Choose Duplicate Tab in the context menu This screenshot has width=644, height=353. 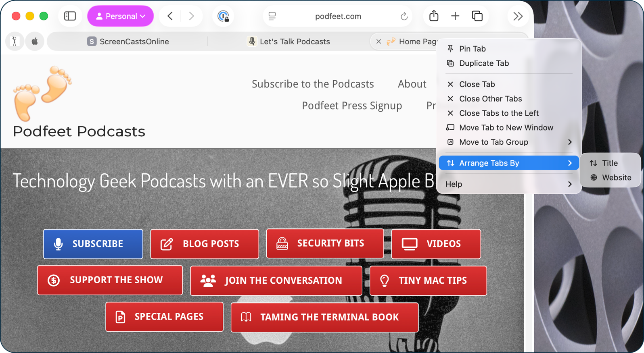pyautogui.click(x=508, y=63)
